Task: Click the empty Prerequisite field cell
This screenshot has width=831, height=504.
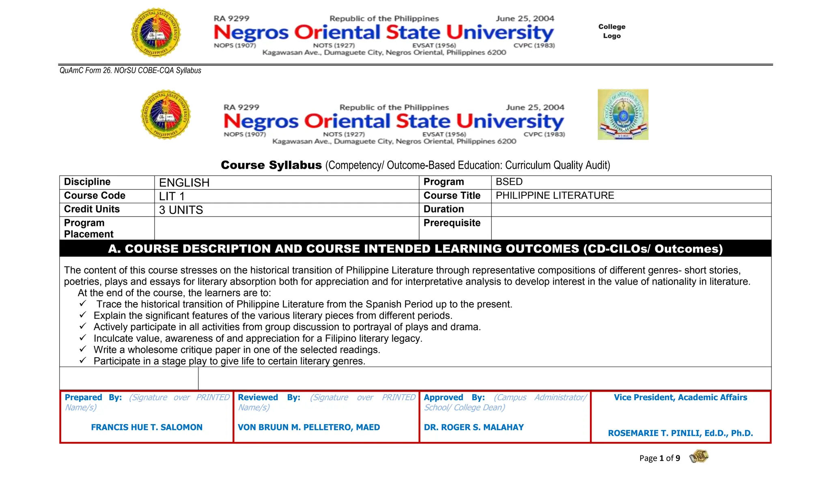Action: (x=631, y=228)
